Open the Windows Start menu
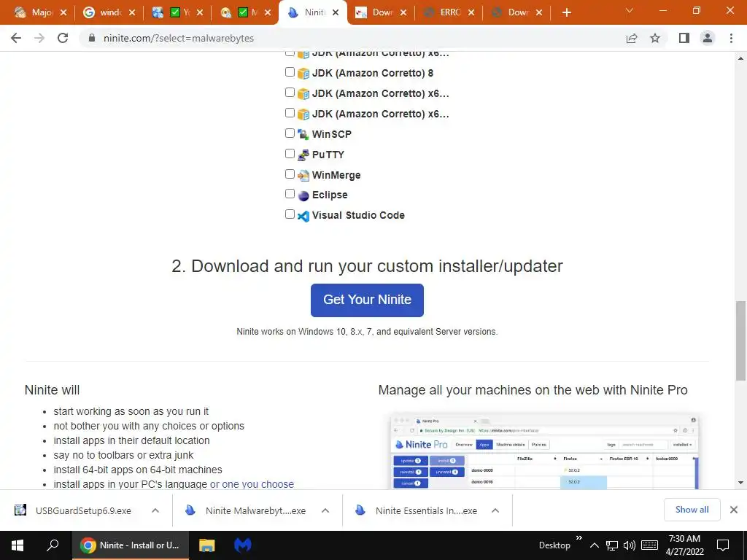This screenshot has width=747, height=560. click(18, 545)
